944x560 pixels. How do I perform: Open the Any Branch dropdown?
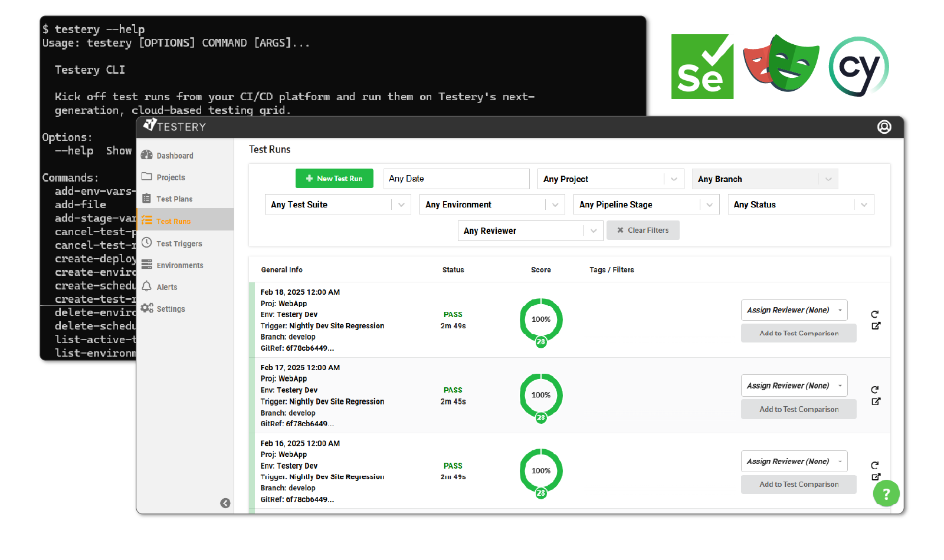click(764, 179)
